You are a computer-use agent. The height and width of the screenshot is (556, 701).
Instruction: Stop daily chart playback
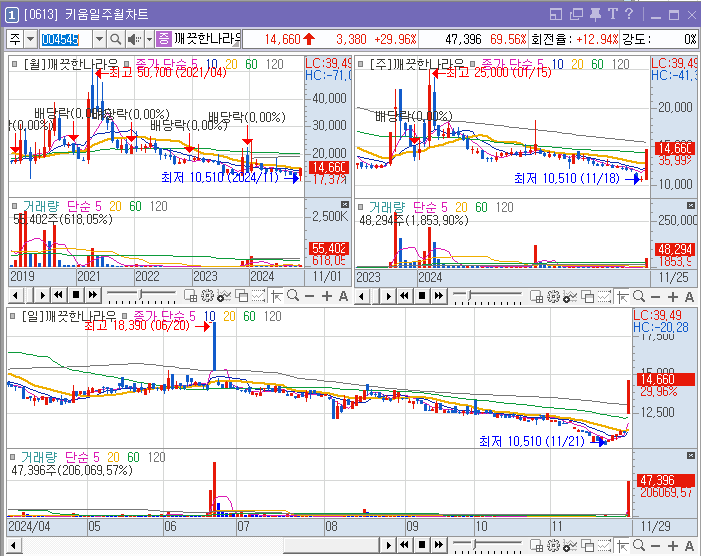click(x=422, y=545)
